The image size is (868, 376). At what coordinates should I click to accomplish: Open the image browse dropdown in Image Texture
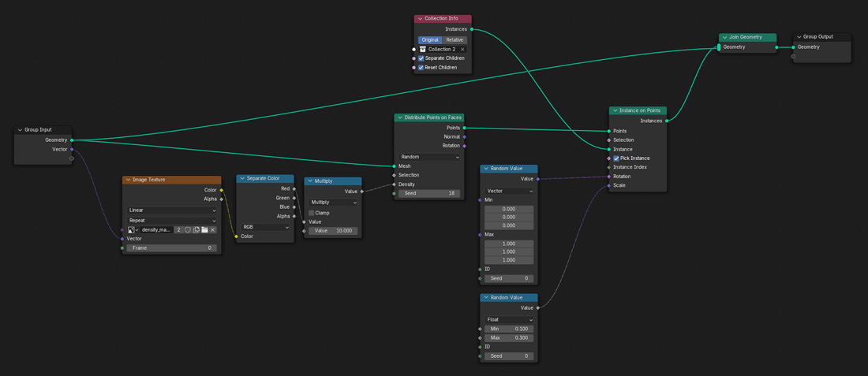(133, 230)
